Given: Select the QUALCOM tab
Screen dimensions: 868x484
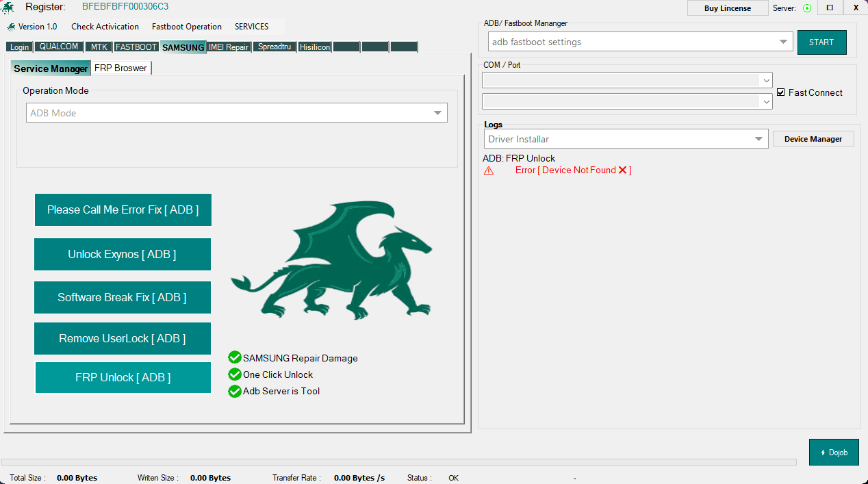Looking at the screenshot, I should [x=59, y=47].
